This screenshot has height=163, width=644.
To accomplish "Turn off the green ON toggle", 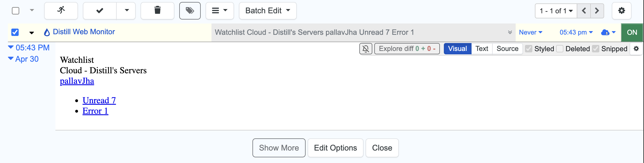I will 632,32.
